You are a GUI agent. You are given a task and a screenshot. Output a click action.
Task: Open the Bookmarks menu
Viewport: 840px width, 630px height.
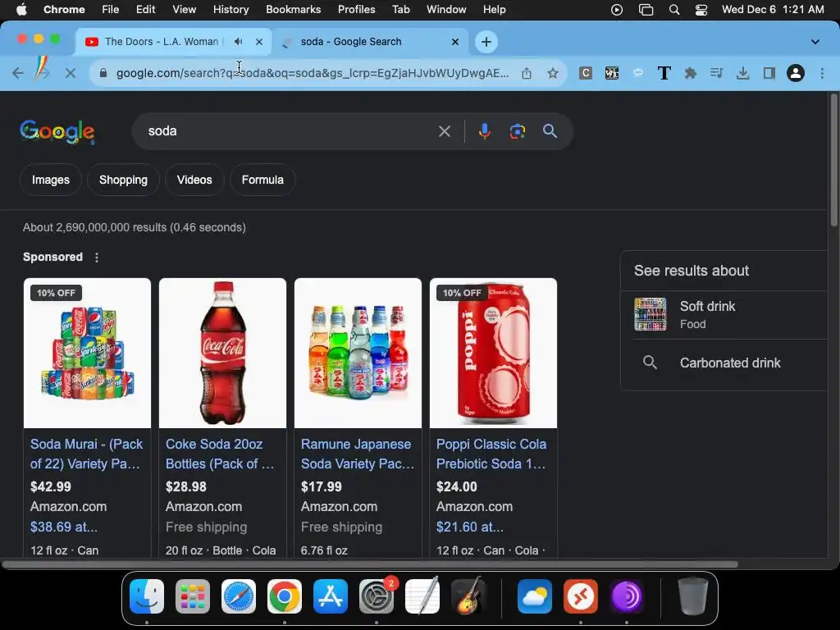(x=293, y=10)
